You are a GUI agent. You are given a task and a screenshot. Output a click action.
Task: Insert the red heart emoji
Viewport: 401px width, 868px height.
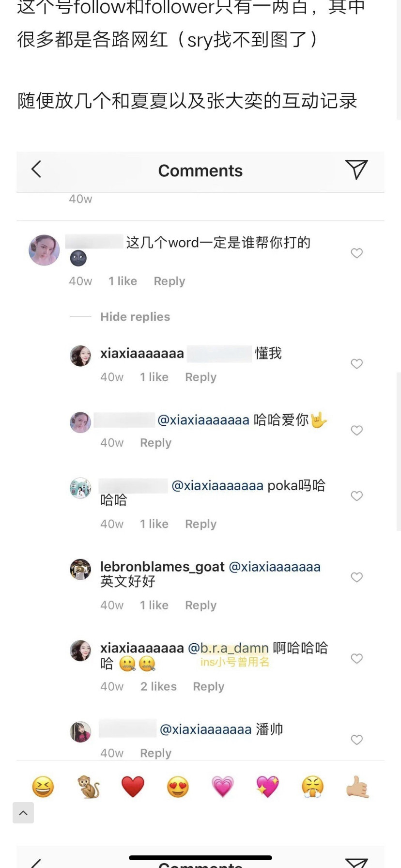tap(133, 787)
